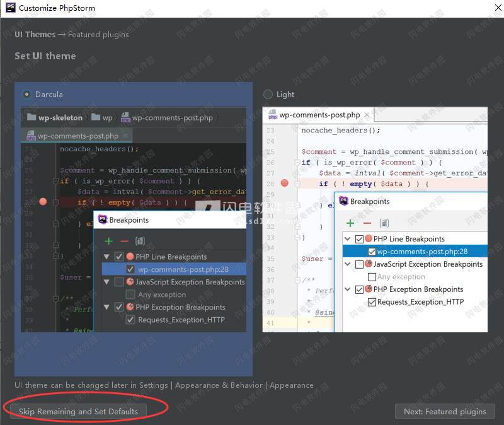Toggle Requests_Exception_HTTP checkbox in Darcula preview
The image size is (504, 425).
tap(130, 320)
